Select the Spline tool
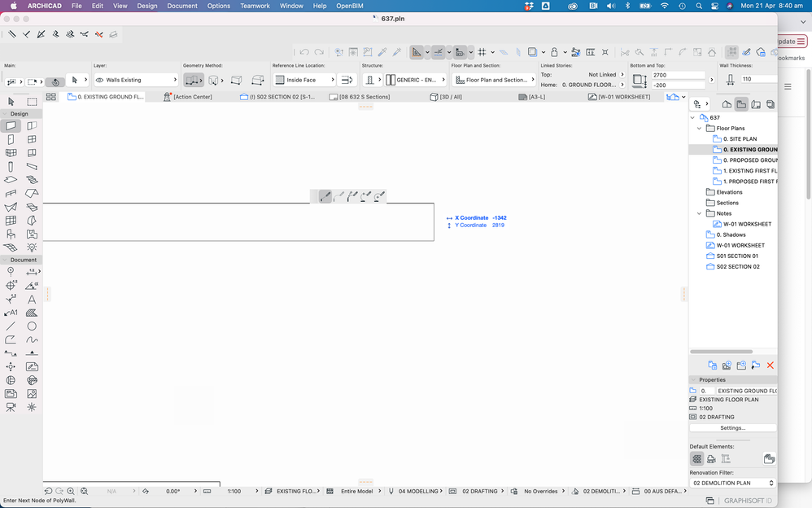Image resolution: width=812 pixels, height=508 pixels. (x=32, y=339)
